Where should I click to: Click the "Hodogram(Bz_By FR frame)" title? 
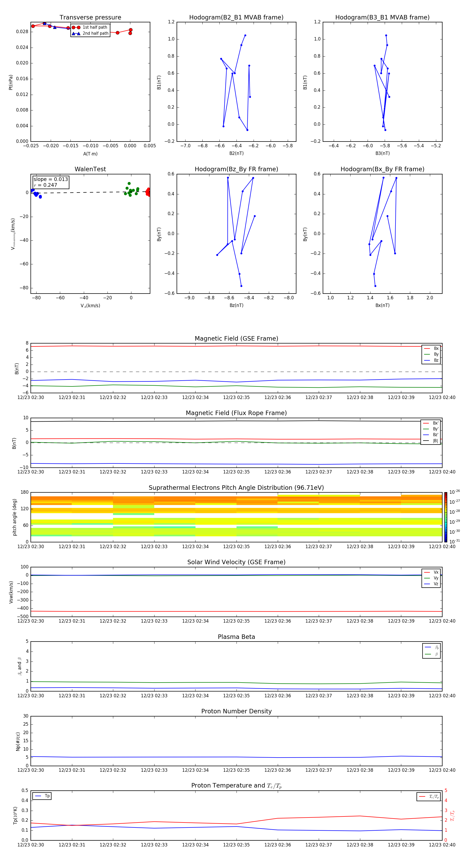click(236, 169)
